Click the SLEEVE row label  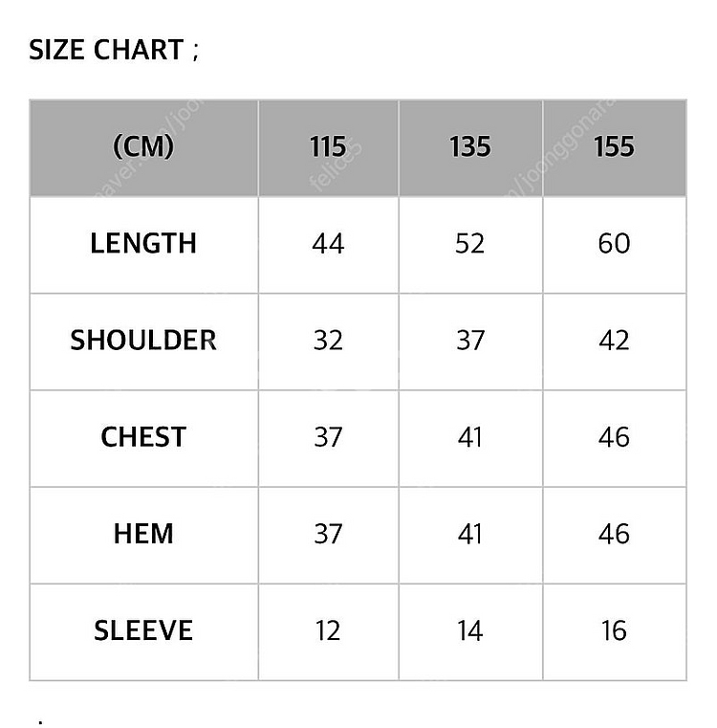coord(143,632)
